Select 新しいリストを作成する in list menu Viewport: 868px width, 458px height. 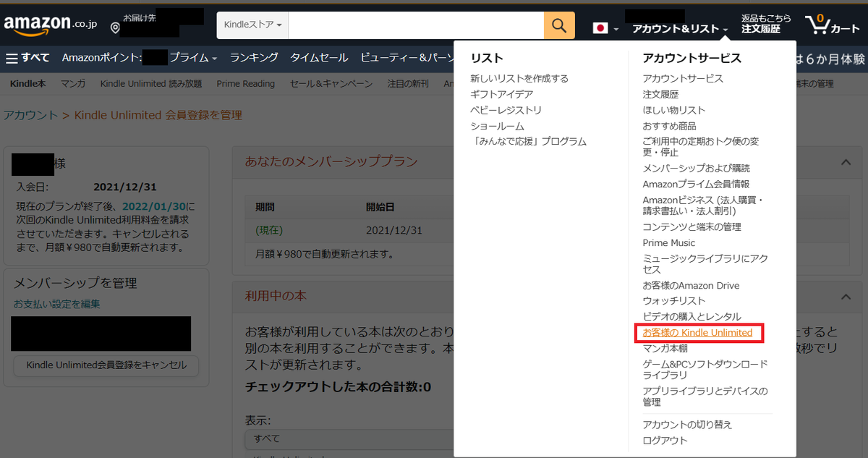(x=519, y=78)
